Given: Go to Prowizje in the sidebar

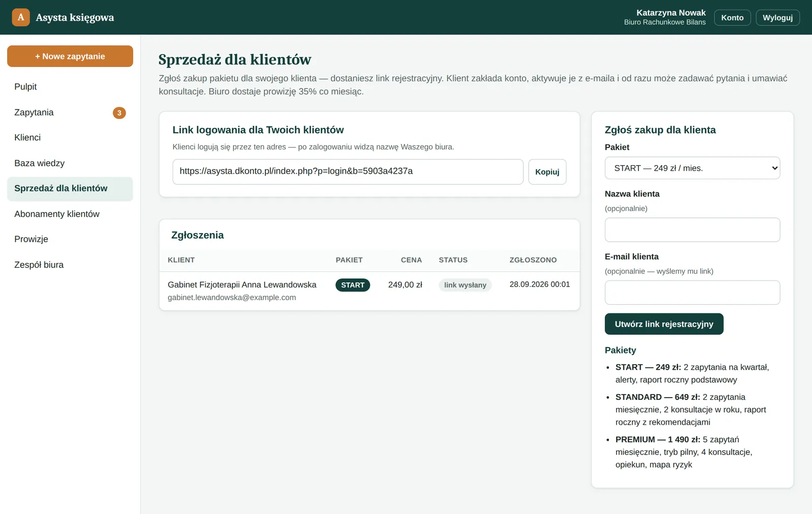Looking at the screenshot, I should coord(70,239).
